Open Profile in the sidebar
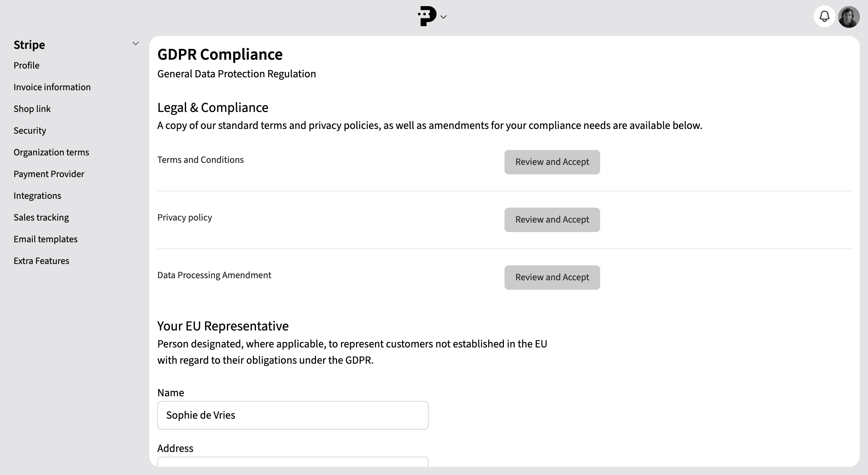This screenshot has height=475, width=868. [x=26, y=65]
